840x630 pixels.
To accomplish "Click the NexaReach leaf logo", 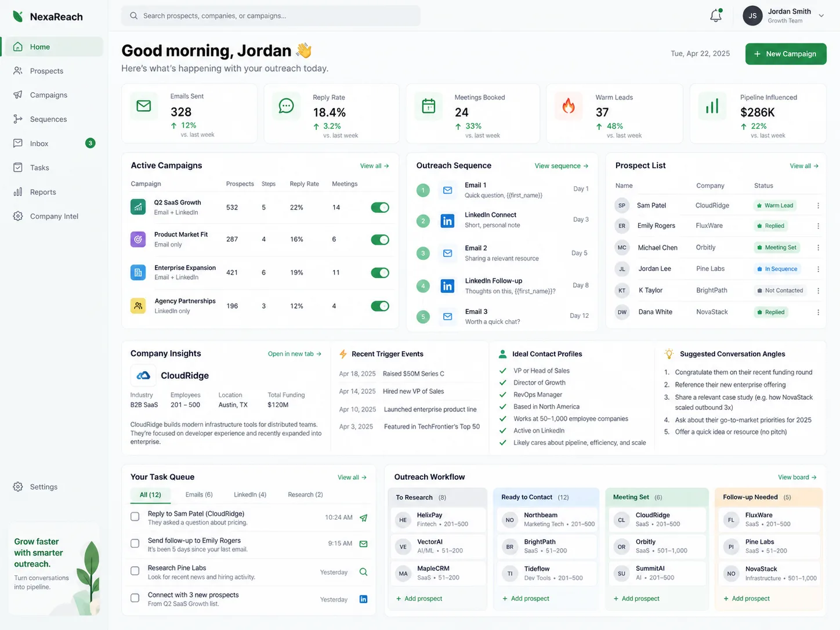I will coord(18,16).
